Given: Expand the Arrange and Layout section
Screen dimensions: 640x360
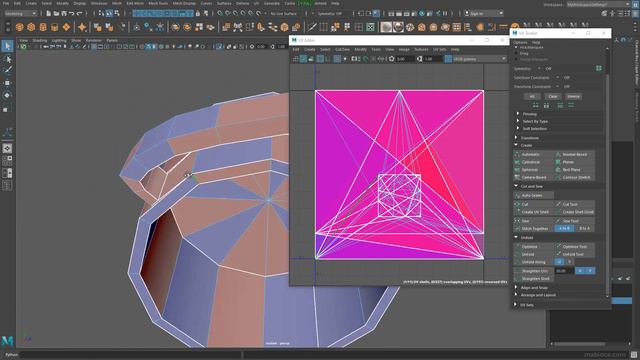Looking at the screenshot, I should click(x=538, y=295).
